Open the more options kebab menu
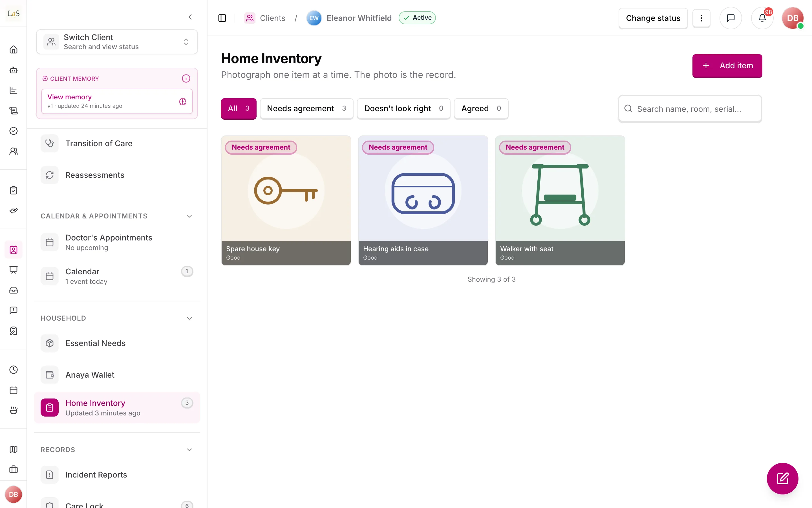Image resolution: width=812 pixels, height=508 pixels. tap(701, 18)
